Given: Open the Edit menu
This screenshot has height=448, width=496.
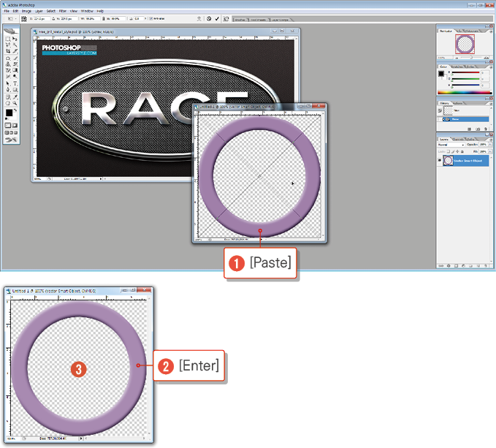Looking at the screenshot, I should [x=15, y=11].
